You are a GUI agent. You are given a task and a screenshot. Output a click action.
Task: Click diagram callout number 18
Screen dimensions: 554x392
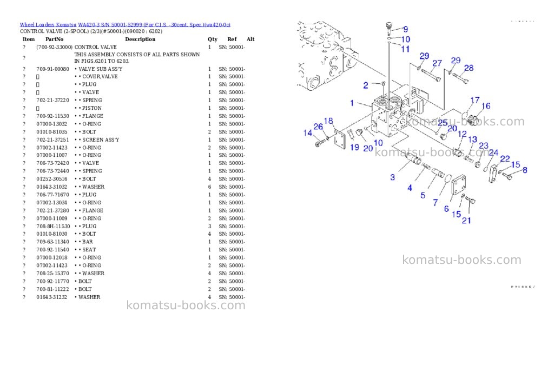point(328,121)
